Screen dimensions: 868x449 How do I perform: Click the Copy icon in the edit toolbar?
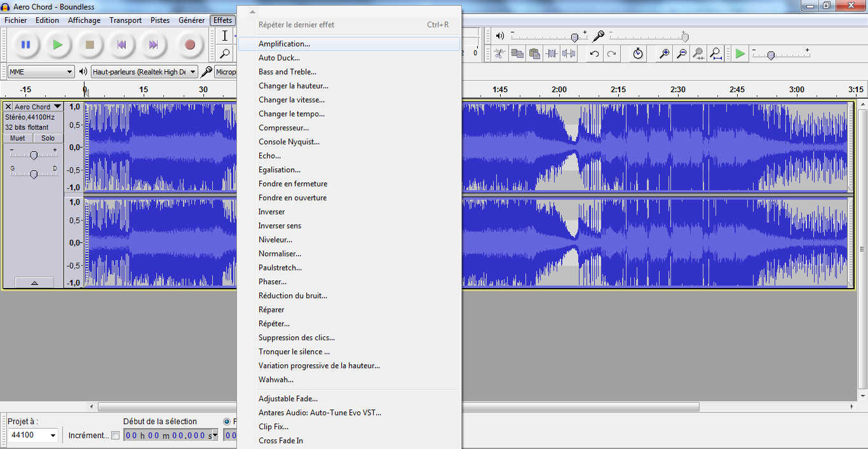pos(516,53)
